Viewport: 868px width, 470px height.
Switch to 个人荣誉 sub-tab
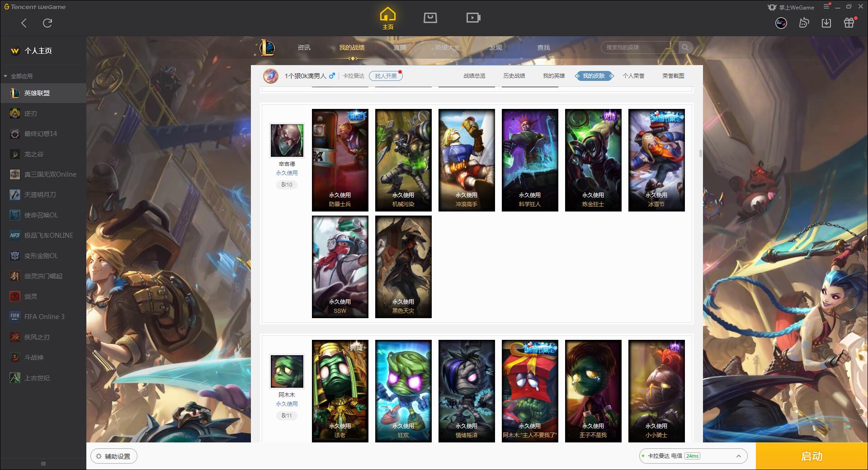coord(633,76)
